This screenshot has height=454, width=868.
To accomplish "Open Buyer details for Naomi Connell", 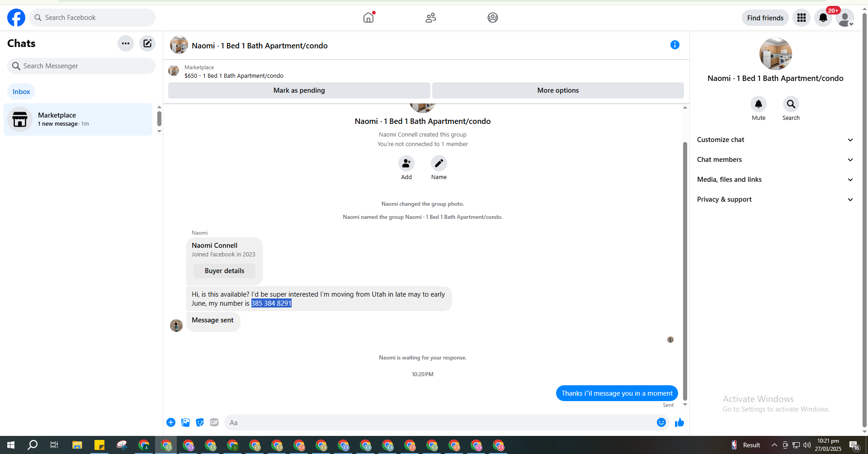I will pyautogui.click(x=224, y=271).
